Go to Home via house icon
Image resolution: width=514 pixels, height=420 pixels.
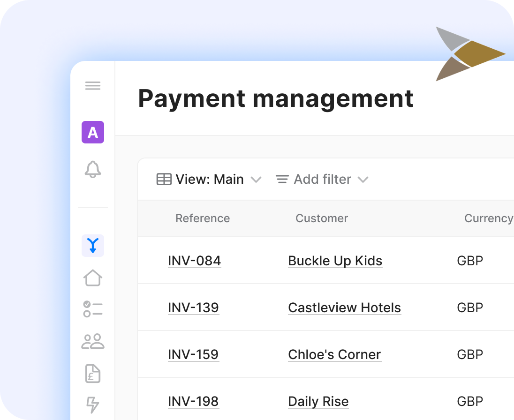point(93,277)
